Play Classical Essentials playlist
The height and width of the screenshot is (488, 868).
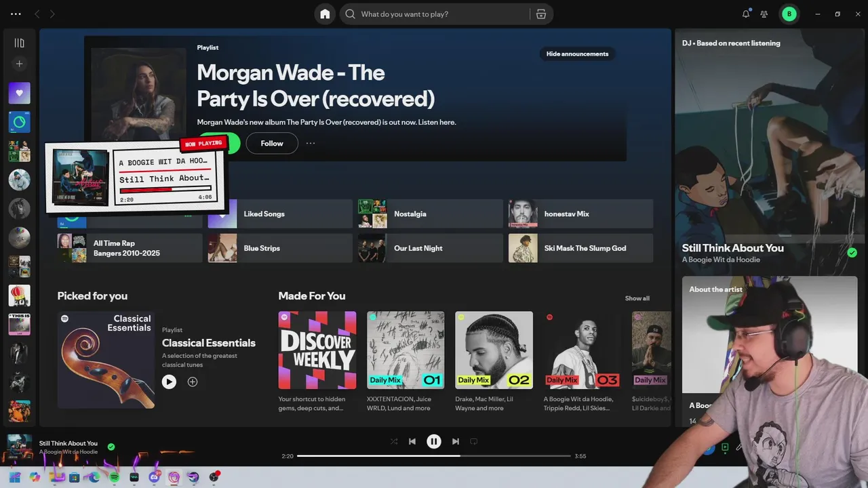pos(169,382)
